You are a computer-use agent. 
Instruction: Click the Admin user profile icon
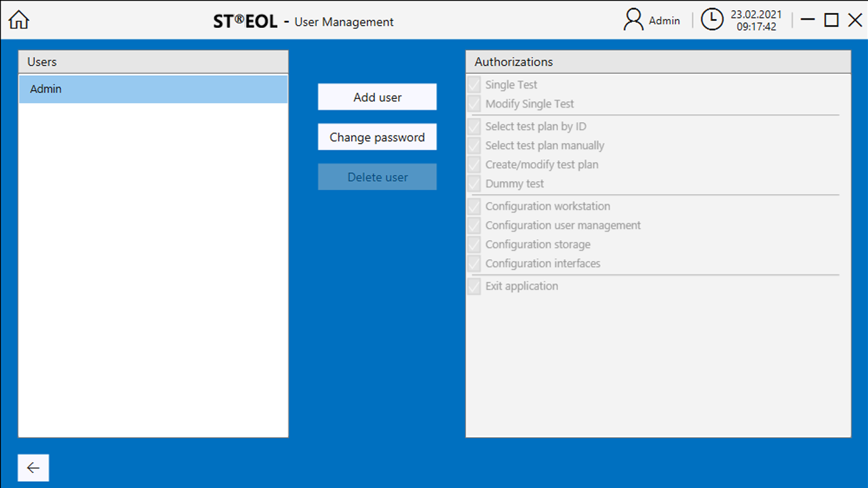click(633, 20)
